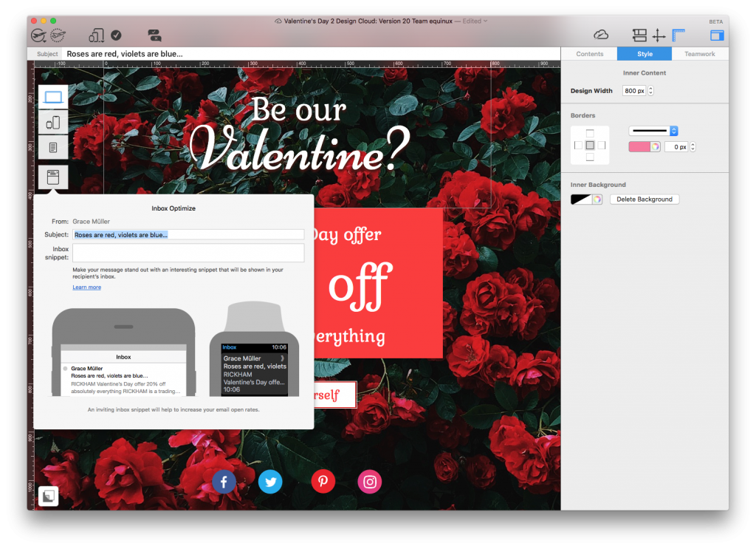
Task: Click the Facebook social icon
Action: [x=224, y=482]
